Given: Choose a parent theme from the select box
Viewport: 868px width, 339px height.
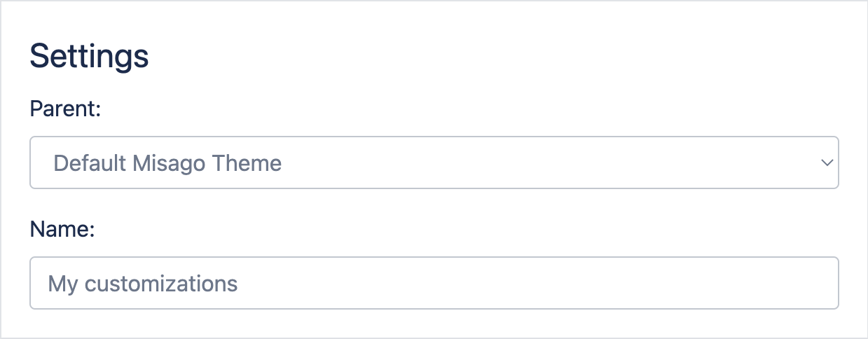Looking at the screenshot, I should [x=434, y=162].
